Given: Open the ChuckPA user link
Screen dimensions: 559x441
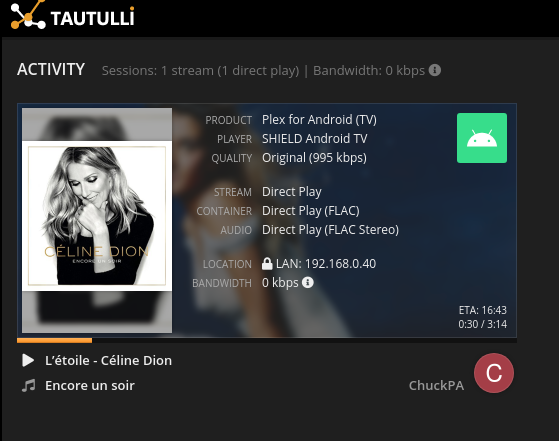Looking at the screenshot, I should [436, 385].
